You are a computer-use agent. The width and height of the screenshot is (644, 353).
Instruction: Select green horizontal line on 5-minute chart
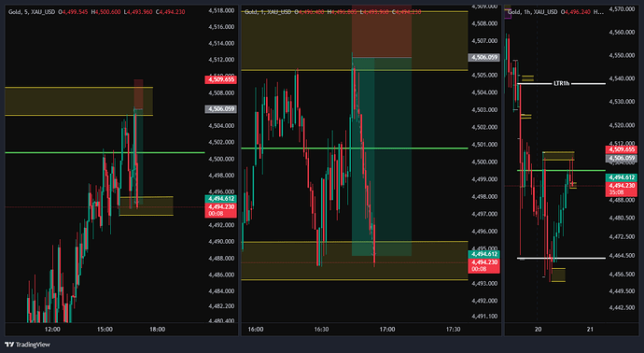click(x=105, y=152)
